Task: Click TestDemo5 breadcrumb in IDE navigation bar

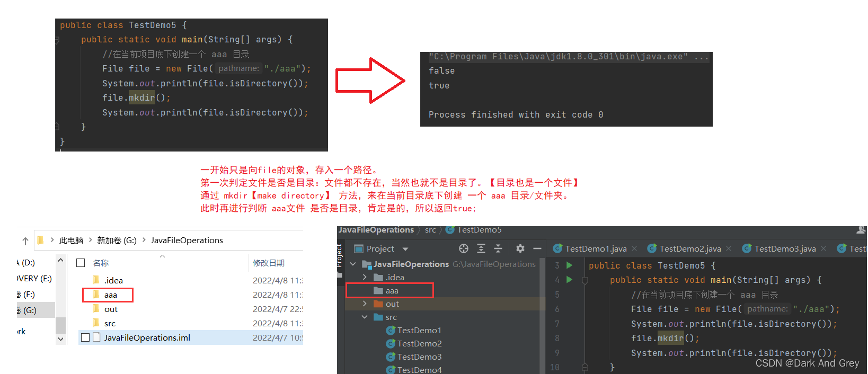Action: [474, 230]
